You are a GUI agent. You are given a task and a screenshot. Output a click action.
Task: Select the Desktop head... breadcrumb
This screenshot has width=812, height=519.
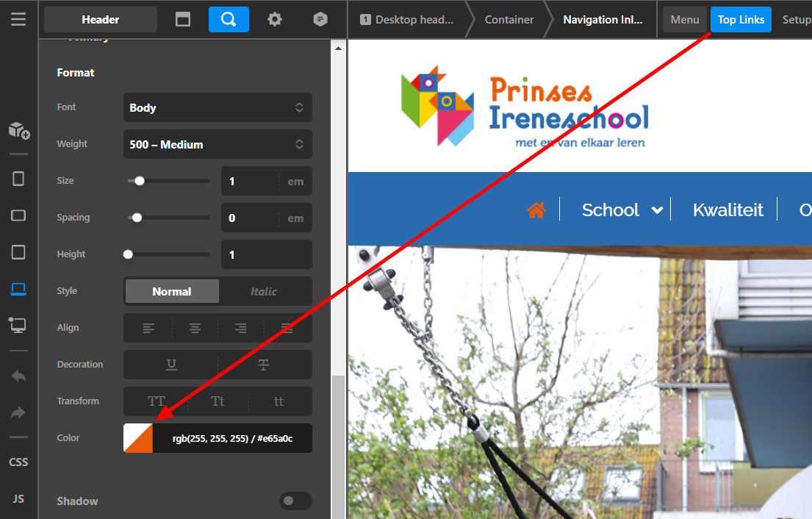click(x=407, y=20)
